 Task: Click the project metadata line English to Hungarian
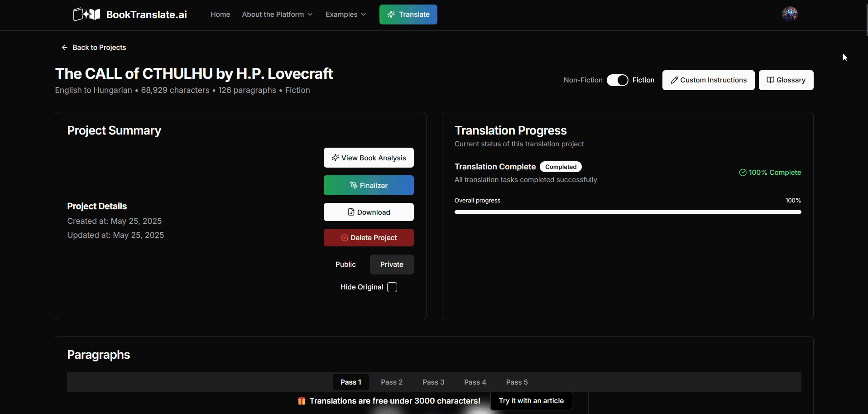coord(182,90)
